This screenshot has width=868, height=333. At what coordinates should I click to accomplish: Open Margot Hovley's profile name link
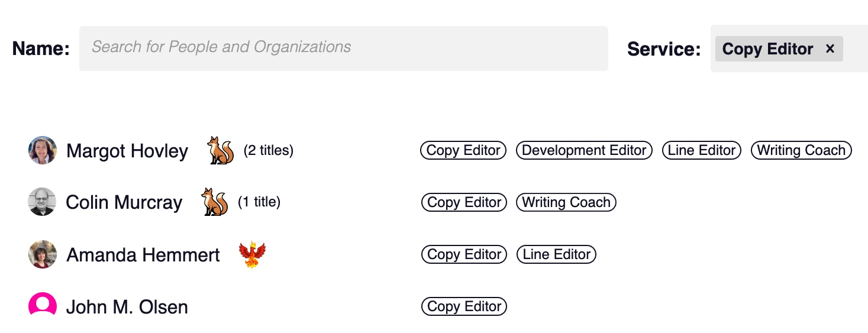127,151
